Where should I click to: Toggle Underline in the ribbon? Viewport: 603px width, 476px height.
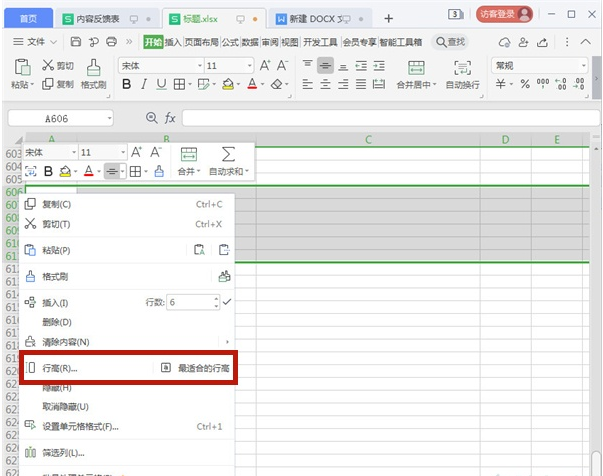[162, 84]
